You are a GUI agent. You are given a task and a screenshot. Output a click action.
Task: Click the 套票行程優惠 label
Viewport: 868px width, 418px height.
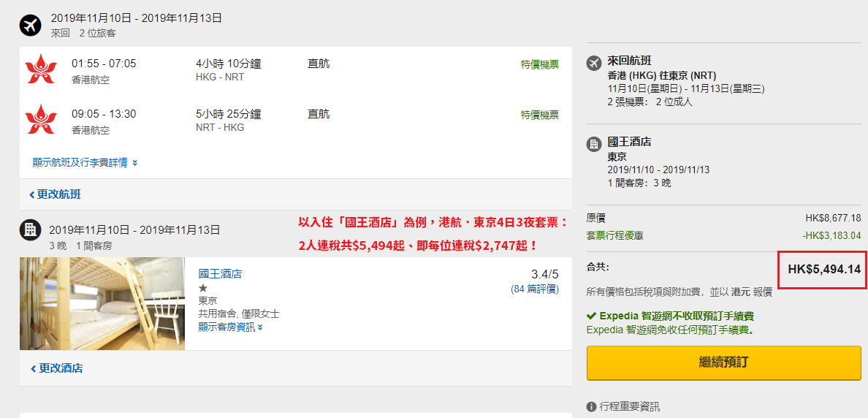614,236
